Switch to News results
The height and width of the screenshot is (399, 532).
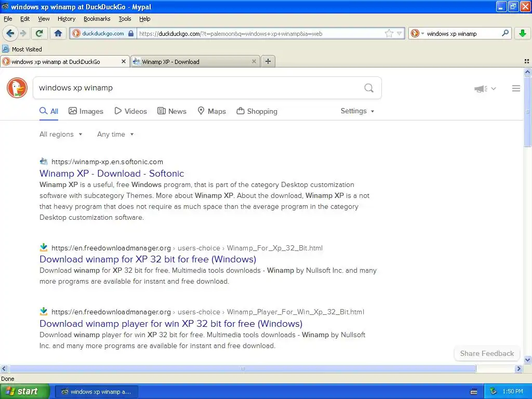point(172,111)
